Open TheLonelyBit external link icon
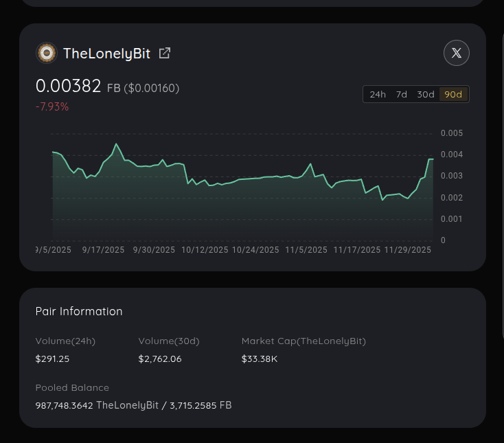This screenshot has height=443, width=504. click(165, 53)
